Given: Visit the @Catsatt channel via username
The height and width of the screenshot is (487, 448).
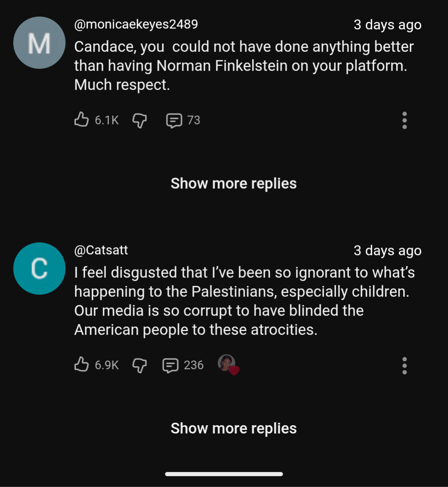Looking at the screenshot, I should tap(101, 250).
